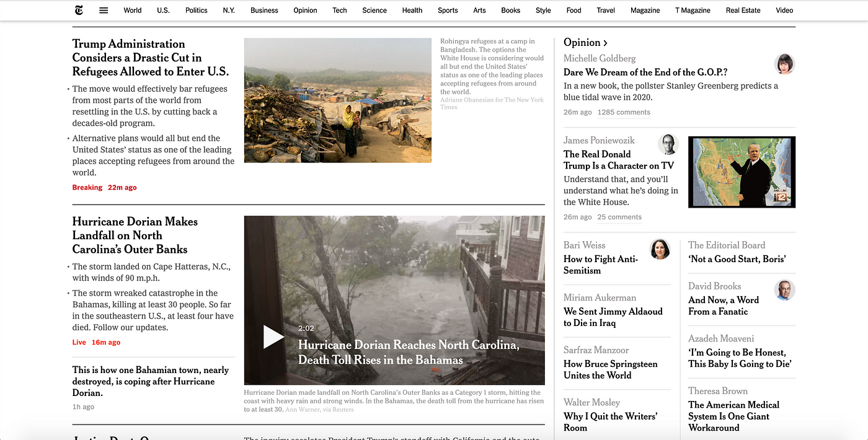Click the Miriam Aukerman byline

(x=600, y=297)
